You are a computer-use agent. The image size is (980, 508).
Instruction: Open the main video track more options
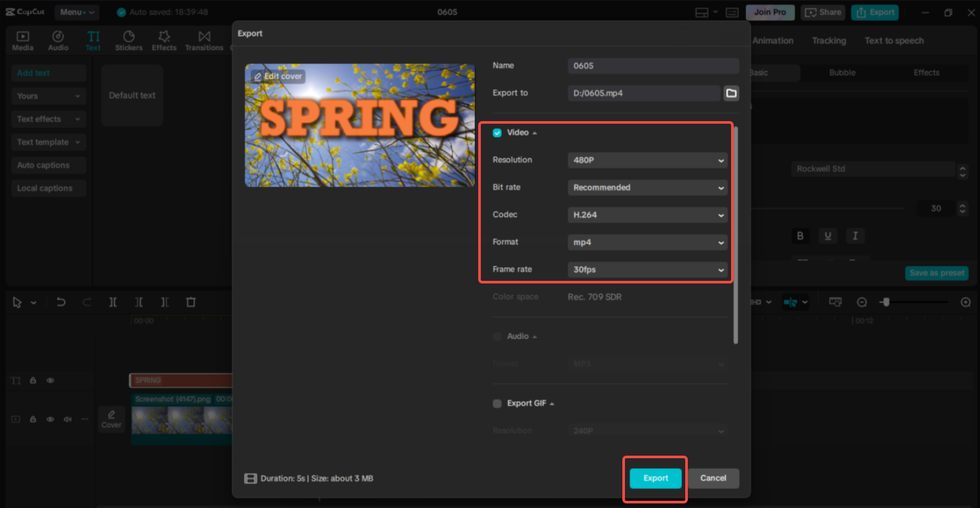(85, 419)
